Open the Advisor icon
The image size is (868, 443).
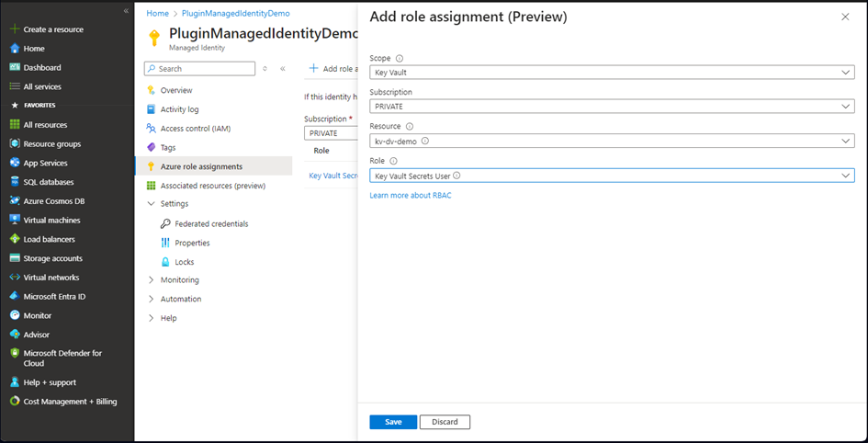coord(15,335)
